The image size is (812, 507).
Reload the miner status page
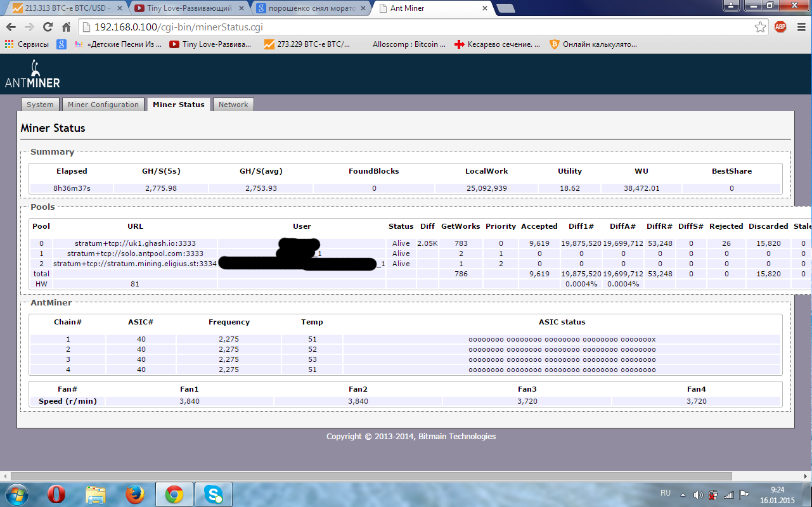(x=48, y=27)
